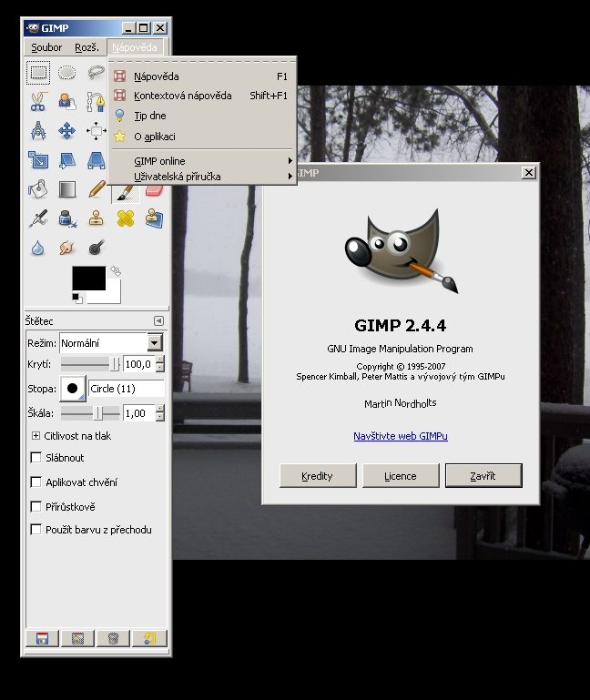The width and height of the screenshot is (590, 700).
Task: Open the Soubor menu
Action: [46, 47]
